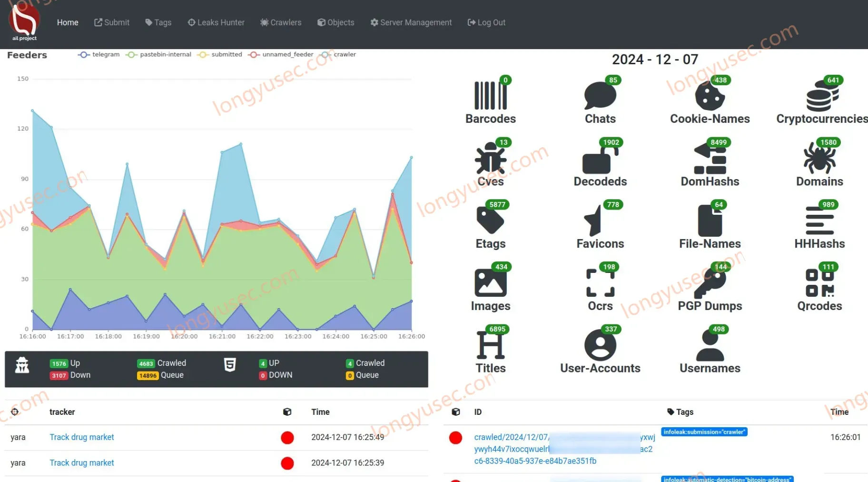The height and width of the screenshot is (482, 868).
Task: Click the Cryptocurrencies coins icon
Action: click(822, 96)
